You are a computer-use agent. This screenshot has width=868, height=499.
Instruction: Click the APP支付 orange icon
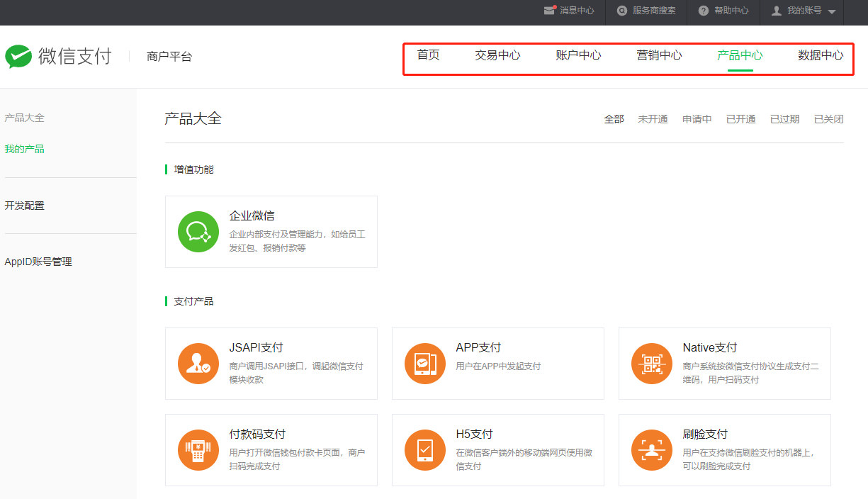coord(425,364)
